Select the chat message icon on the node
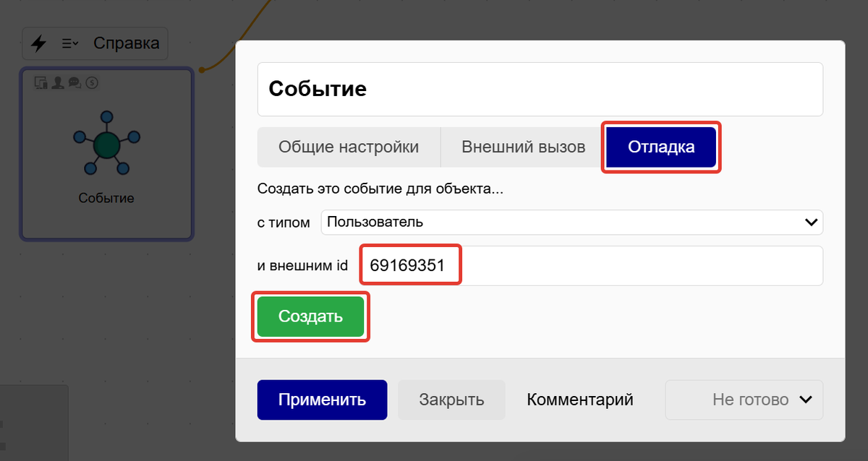Screen dimensions: 868x461 click(75, 82)
